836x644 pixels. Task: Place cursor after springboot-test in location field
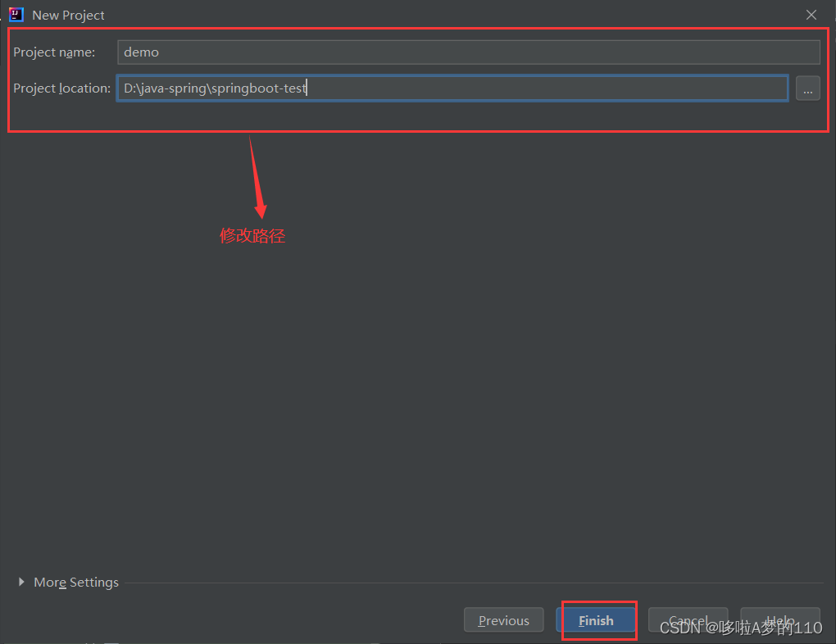[307, 88]
